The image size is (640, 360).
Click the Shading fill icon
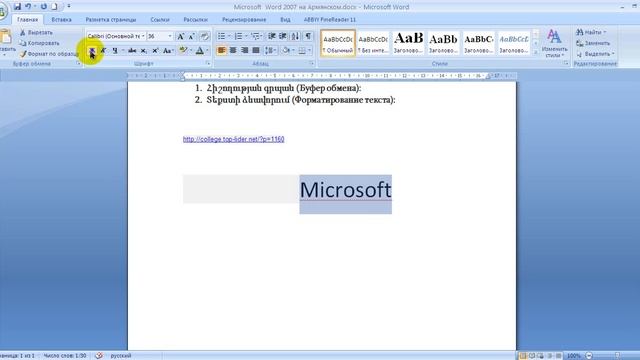coord(286,51)
